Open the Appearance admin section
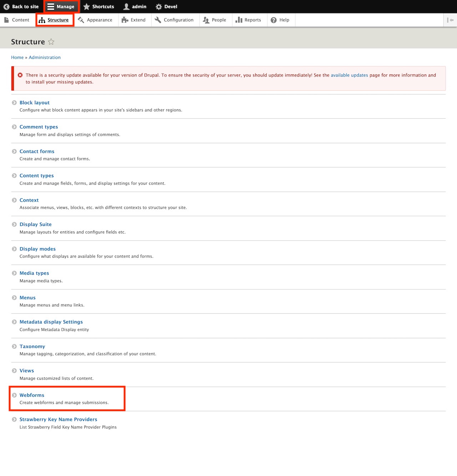Viewport: 457px width, 476px height. point(95,20)
